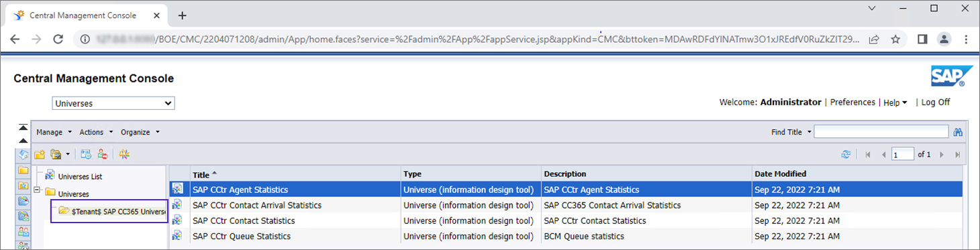Open the Universes area dropdown
Viewport: 980px width, 250px height.
click(113, 103)
